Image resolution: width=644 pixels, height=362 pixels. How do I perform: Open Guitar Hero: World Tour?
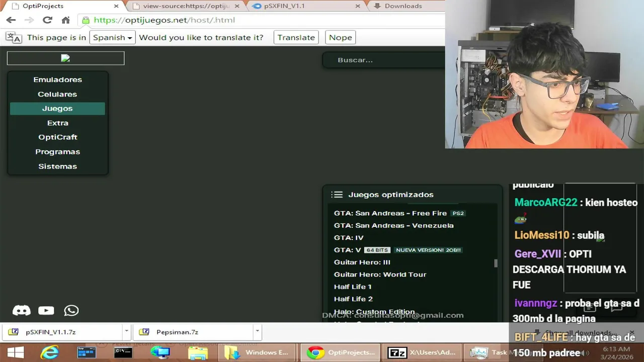coord(380,274)
